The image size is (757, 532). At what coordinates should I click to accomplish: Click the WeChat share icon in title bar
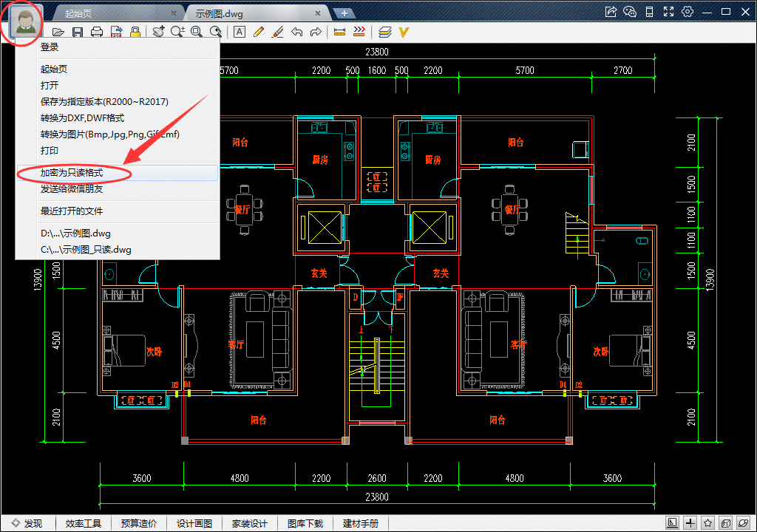[630, 12]
